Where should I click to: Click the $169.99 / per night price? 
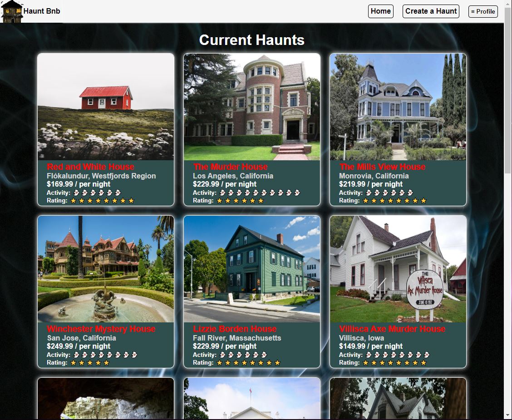[x=79, y=184]
